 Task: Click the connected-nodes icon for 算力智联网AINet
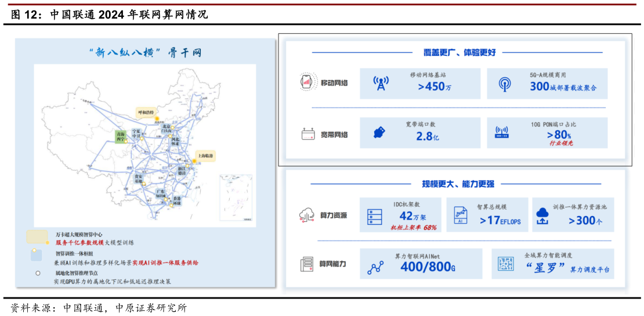(375, 267)
